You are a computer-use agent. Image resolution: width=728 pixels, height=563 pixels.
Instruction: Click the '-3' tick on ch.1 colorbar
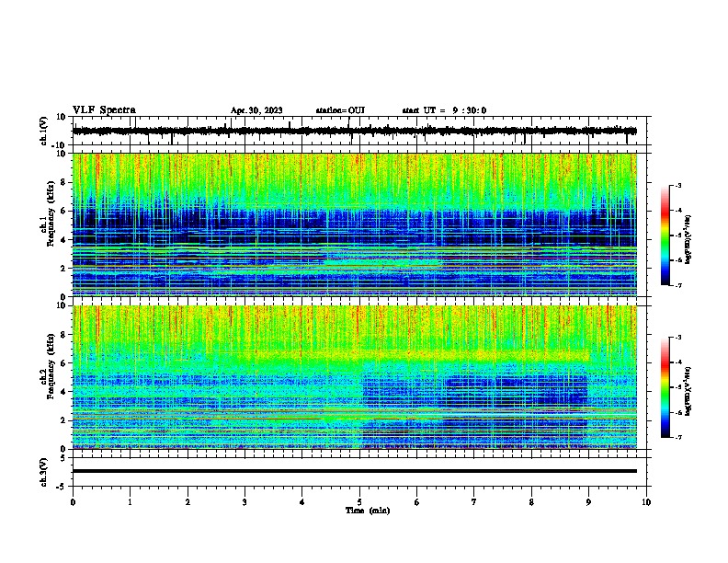pos(677,185)
